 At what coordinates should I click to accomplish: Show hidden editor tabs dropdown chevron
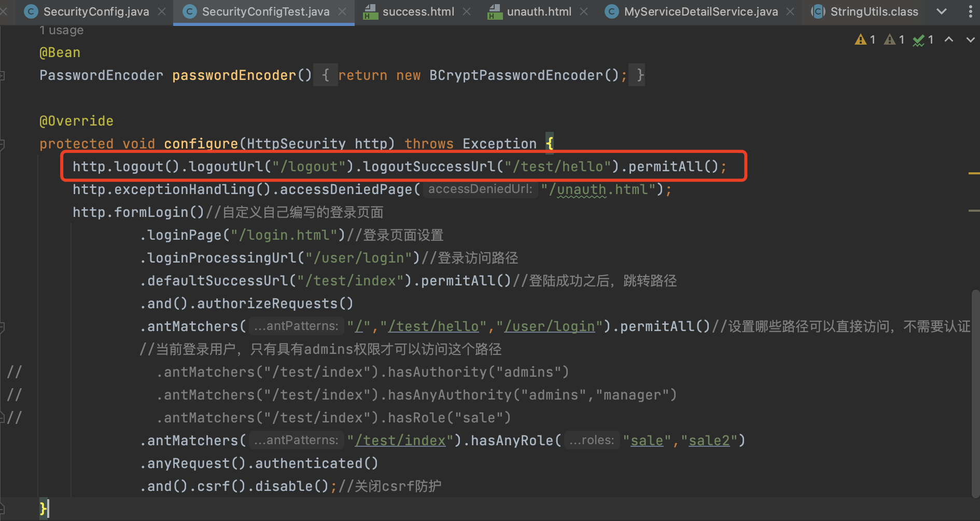(x=942, y=11)
